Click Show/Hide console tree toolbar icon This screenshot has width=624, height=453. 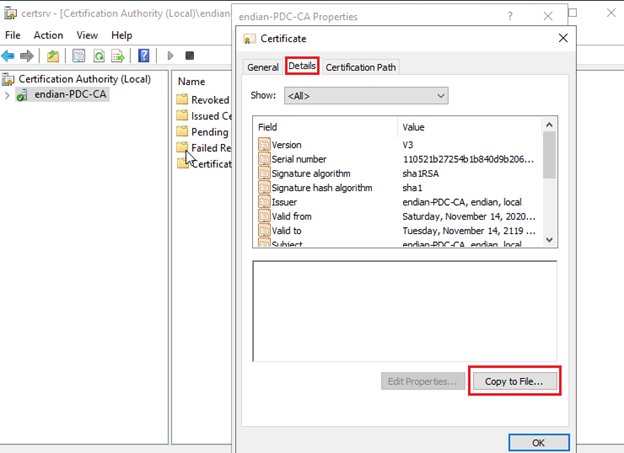[79, 56]
